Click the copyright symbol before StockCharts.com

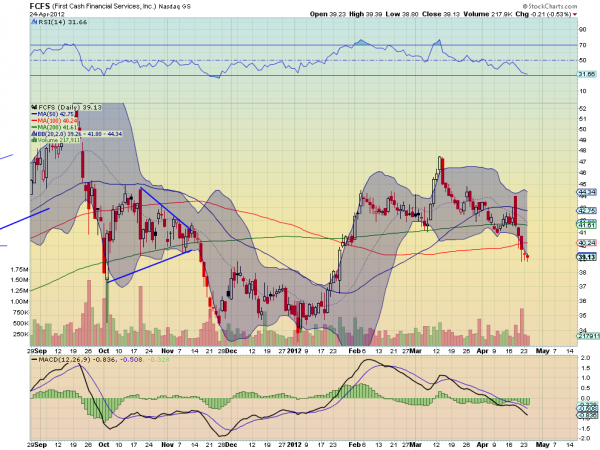[526, 6]
